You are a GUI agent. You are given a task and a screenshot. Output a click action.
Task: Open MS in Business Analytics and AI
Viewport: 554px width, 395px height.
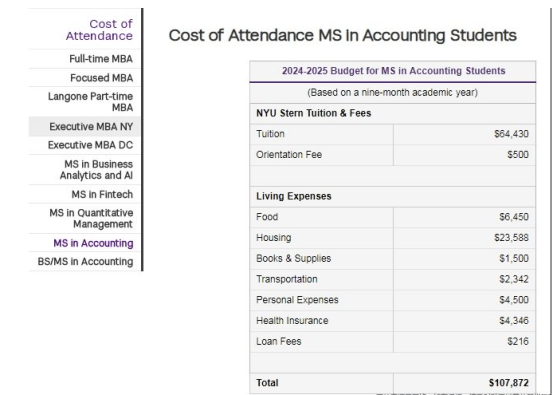tap(96, 170)
